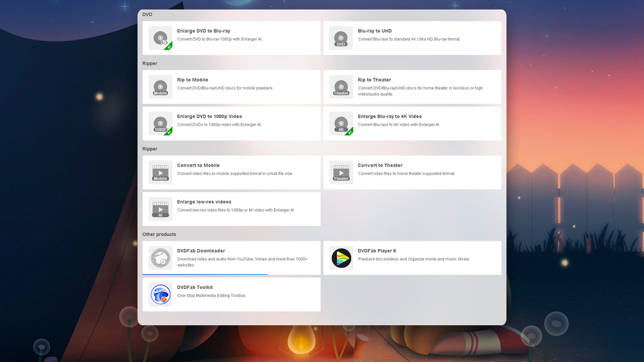Click the Enlarge low-res videos AI icon
644x362 pixels.
[160, 209]
